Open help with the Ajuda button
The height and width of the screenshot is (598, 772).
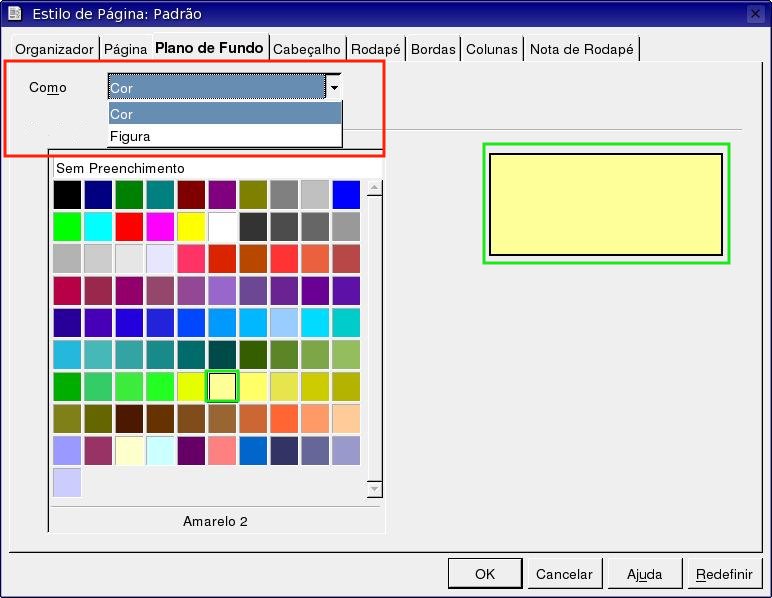click(644, 574)
